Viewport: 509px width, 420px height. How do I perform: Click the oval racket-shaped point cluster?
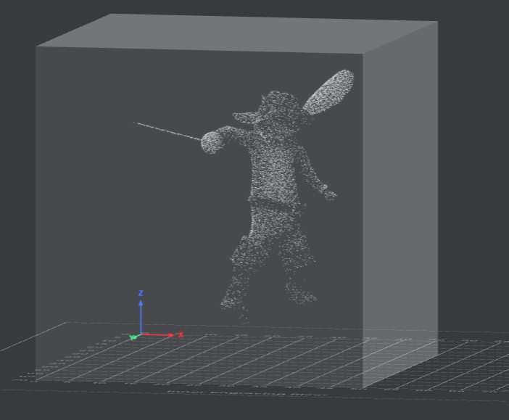329,91
